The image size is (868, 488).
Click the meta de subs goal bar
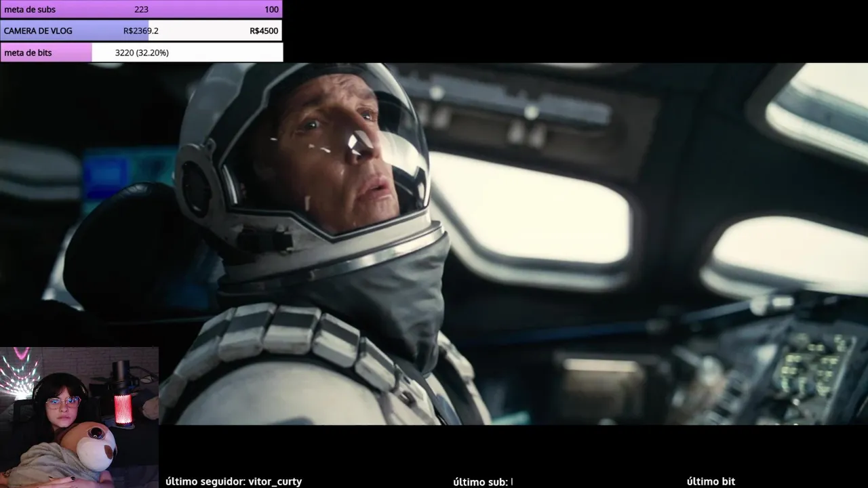(x=141, y=9)
